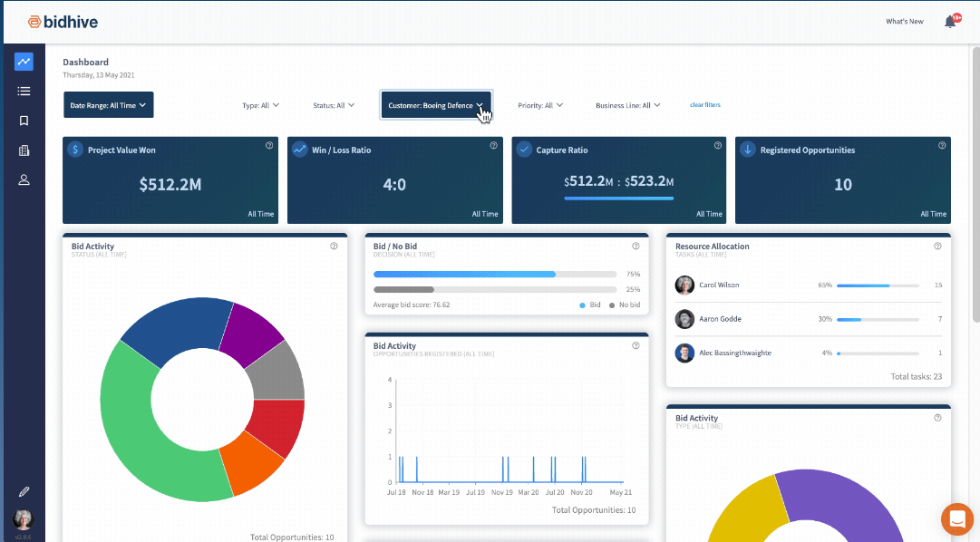Click Carol Wilson's avatar in Resource Allocation
The image size is (980, 542).
coord(684,285)
